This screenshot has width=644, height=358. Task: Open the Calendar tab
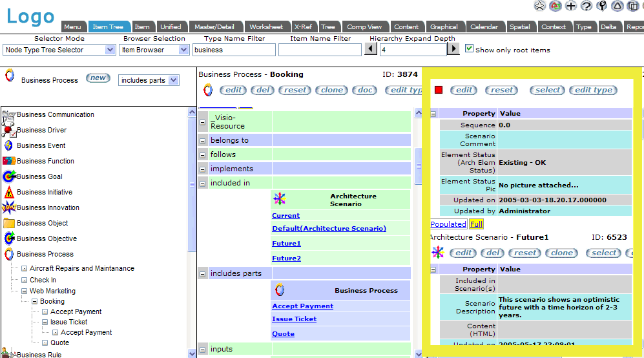tap(484, 27)
